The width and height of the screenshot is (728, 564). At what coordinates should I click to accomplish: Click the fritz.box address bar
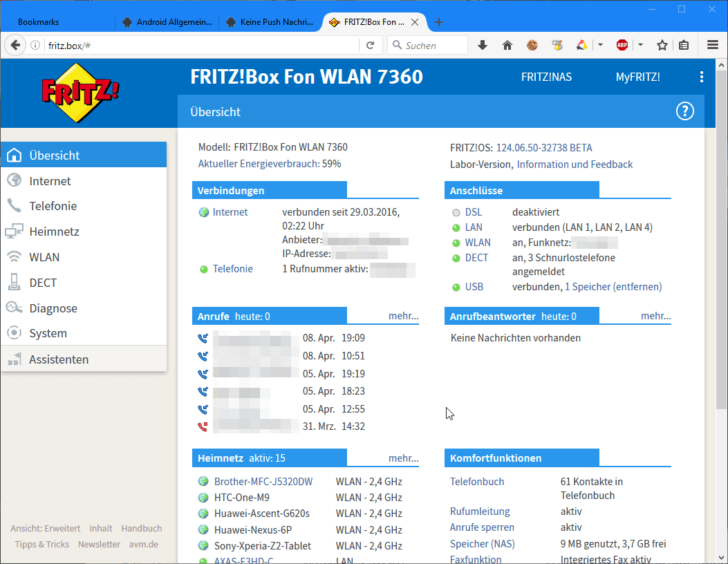[x=202, y=46]
